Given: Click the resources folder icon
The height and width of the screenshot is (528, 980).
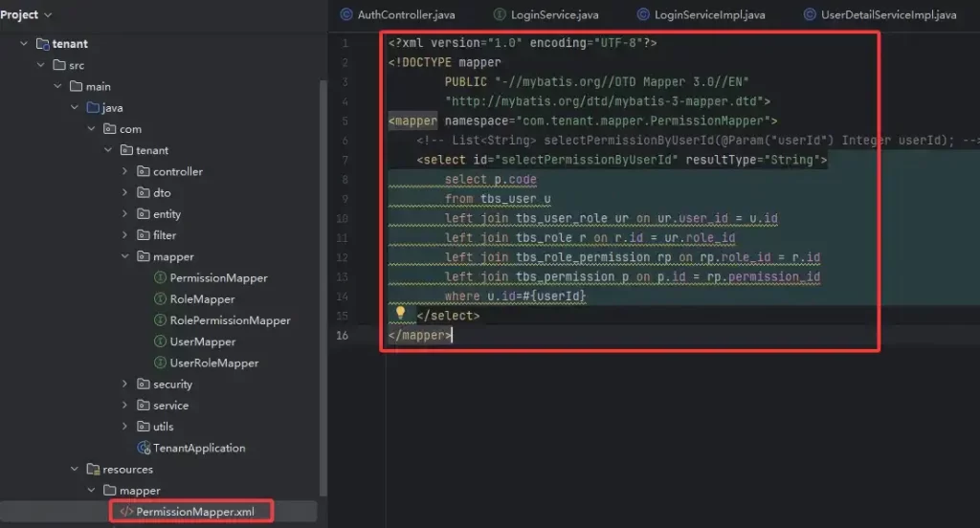Looking at the screenshot, I should pos(93,470).
